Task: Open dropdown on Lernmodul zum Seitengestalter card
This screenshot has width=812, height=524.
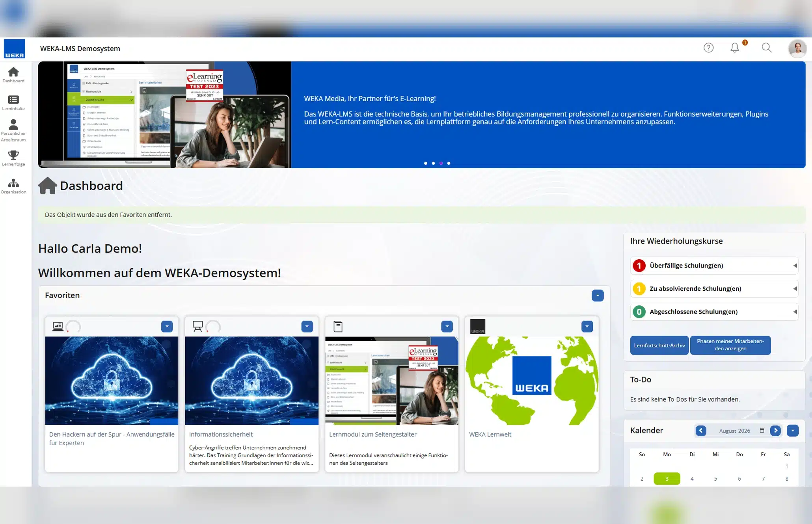Action: point(447,326)
